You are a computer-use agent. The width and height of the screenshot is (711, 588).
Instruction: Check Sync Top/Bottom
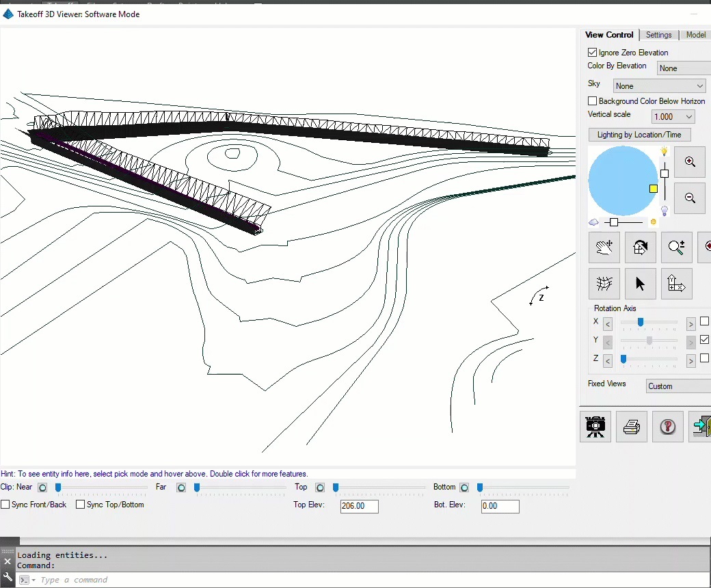pyautogui.click(x=80, y=505)
